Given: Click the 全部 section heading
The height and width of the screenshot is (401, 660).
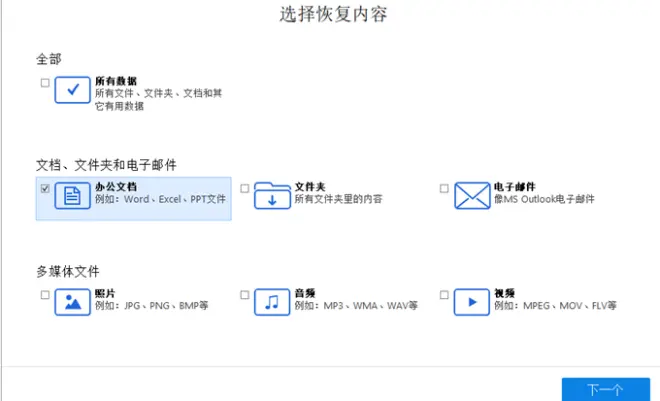Looking at the screenshot, I should point(49,59).
